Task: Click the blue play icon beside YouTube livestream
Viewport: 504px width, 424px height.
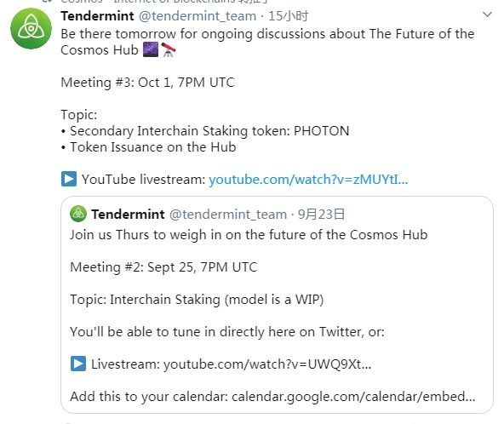Action: pos(69,179)
